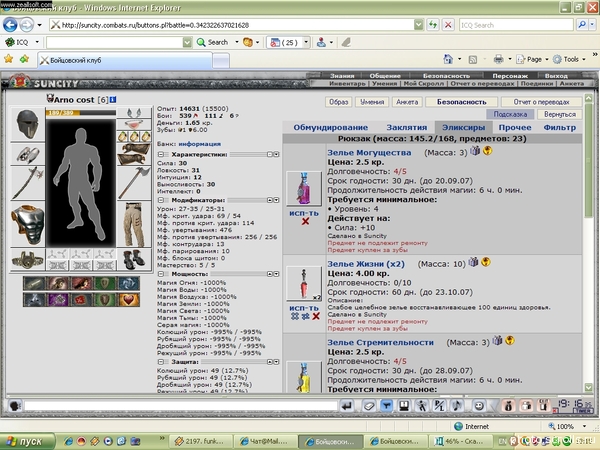Collapse the Характеристики section

coord(161,154)
